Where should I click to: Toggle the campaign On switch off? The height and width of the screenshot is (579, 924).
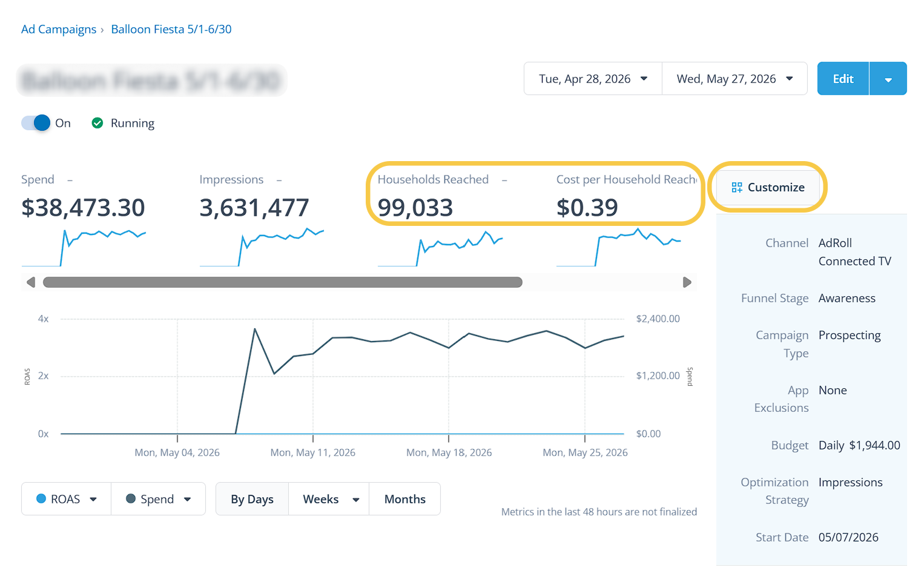pyautogui.click(x=36, y=123)
